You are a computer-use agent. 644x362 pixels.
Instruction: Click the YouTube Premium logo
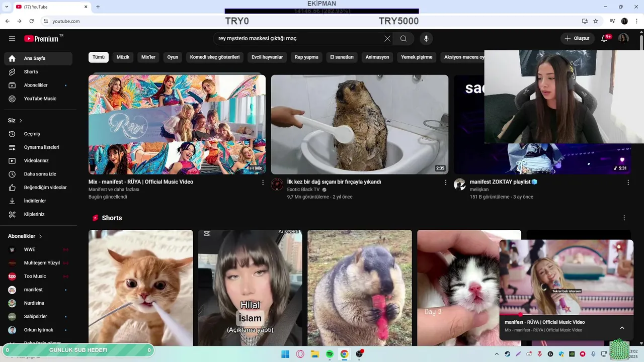41,39
